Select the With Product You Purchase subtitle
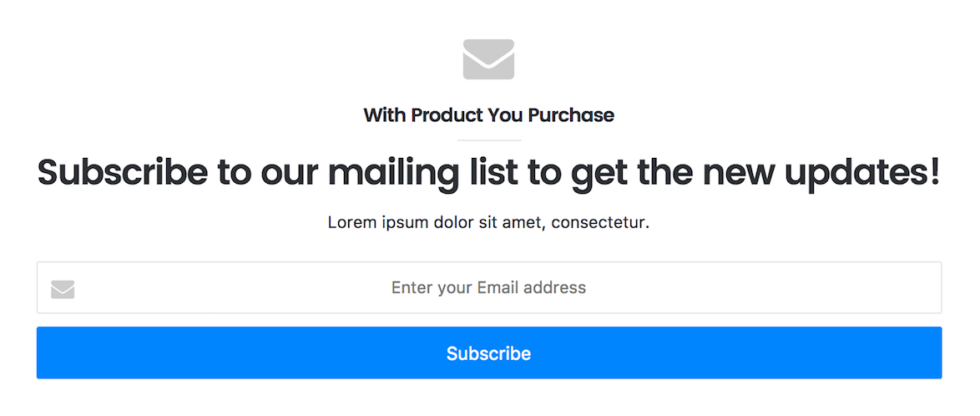This screenshot has width=980, height=416. pos(489,115)
